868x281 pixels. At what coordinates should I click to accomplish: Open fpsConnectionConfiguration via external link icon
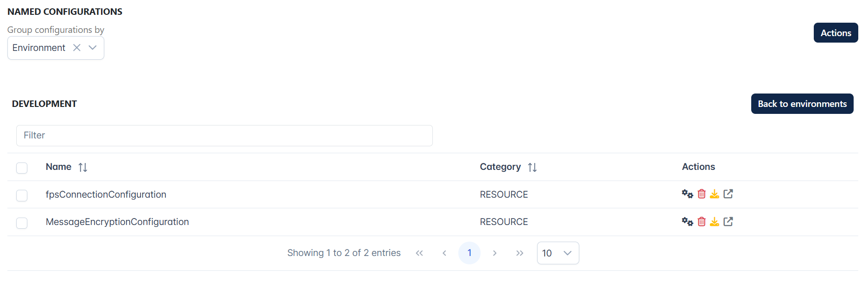[728, 194]
